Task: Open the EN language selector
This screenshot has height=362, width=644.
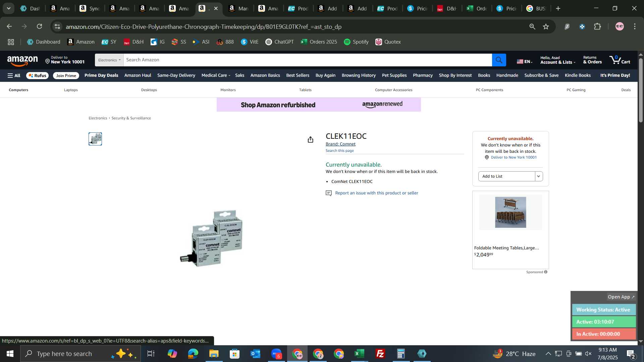Action: click(x=524, y=61)
